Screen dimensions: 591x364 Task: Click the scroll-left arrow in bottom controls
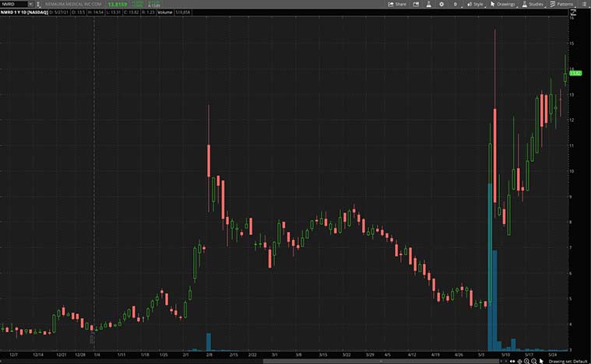[x=501, y=362]
